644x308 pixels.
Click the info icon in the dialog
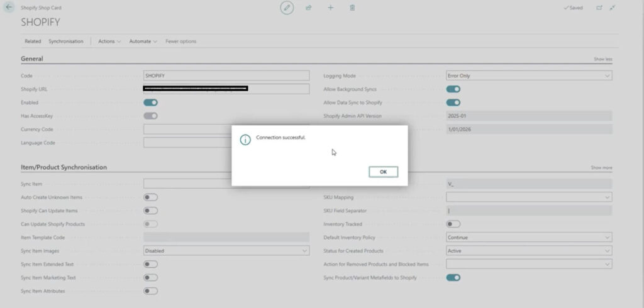point(245,140)
